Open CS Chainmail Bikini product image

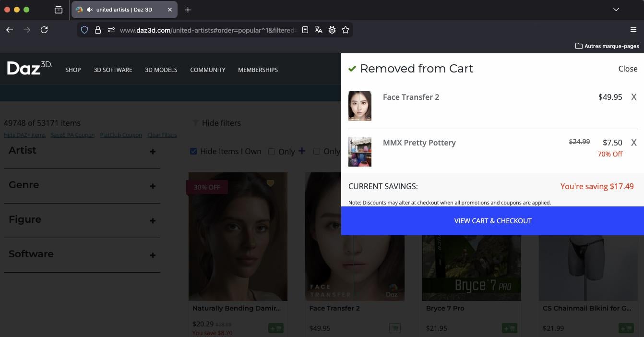(588, 268)
